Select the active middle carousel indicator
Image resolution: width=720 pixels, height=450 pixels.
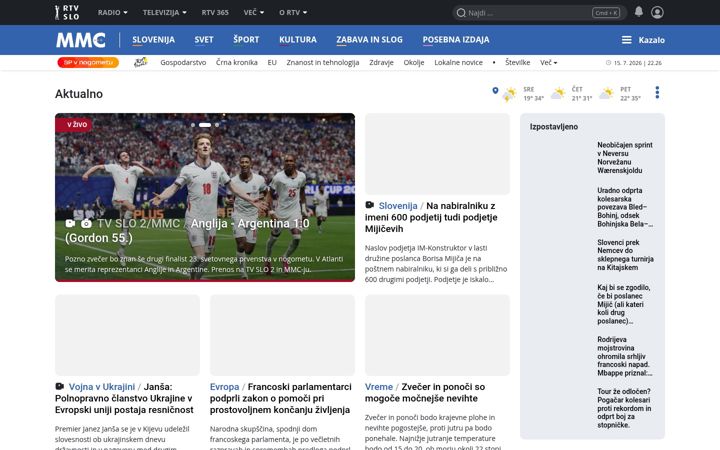(205, 125)
